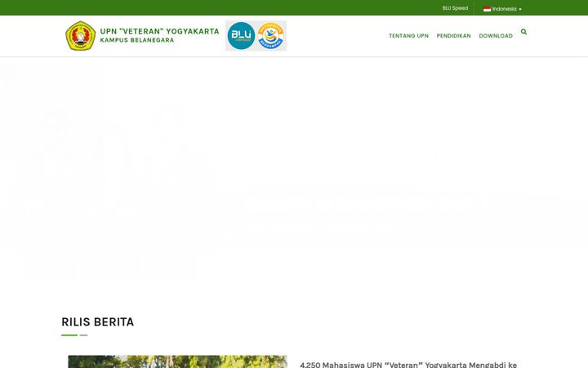Click the Indonesian flag icon
588x368 pixels.
pyautogui.click(x=487, y=9)
